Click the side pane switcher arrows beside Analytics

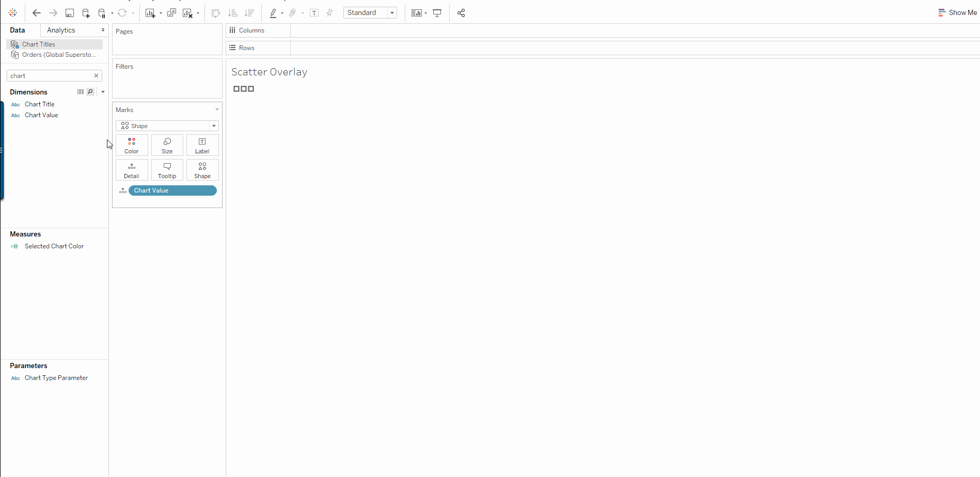(x=103, y=30)
